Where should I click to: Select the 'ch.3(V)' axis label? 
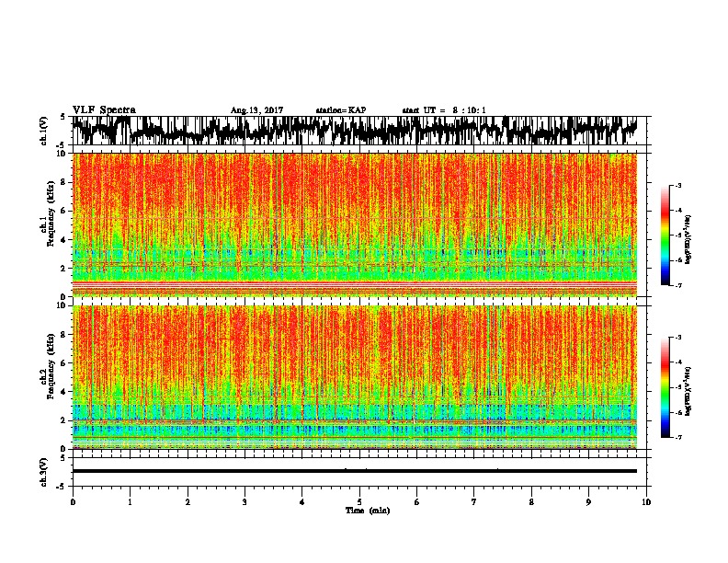(44, 472)
